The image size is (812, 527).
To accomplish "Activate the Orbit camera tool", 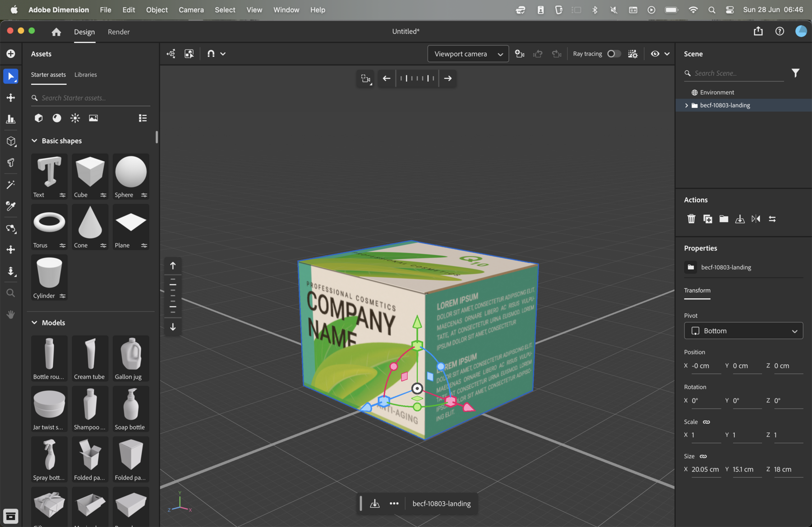I will pos(11,228).
